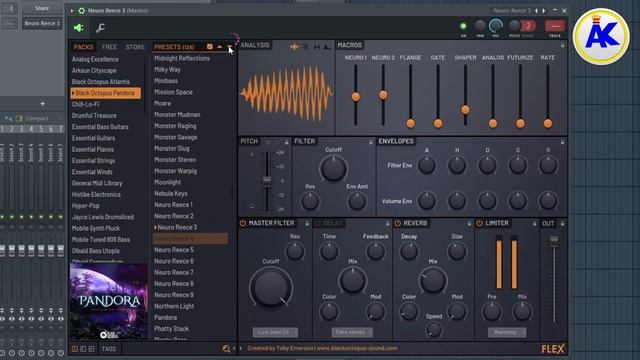640x360 pixels.
Task: Toggle the DELAY power button
Action: tap(318, 223)
